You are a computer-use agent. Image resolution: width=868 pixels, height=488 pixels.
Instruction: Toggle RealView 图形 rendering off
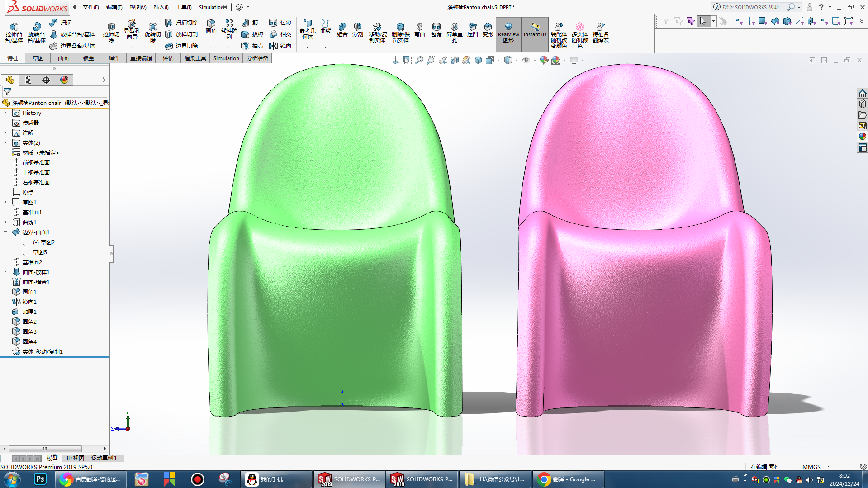point(508,34)
